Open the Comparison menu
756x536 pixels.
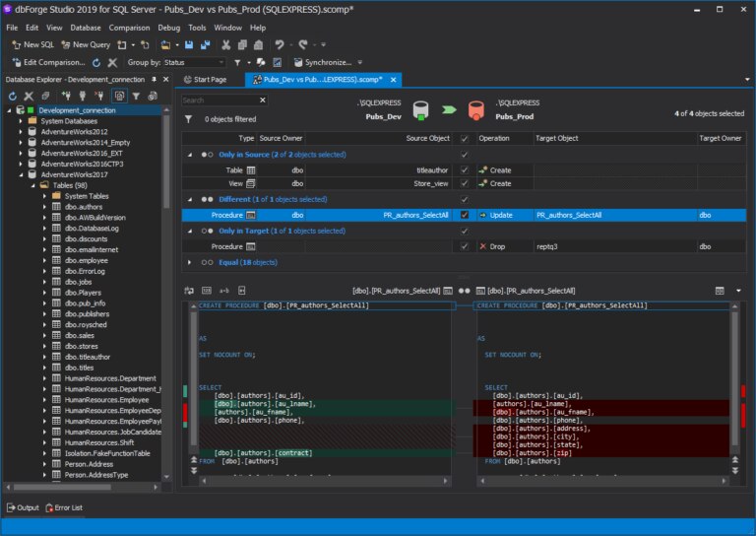pyautogui.click(x=129, y=28)
